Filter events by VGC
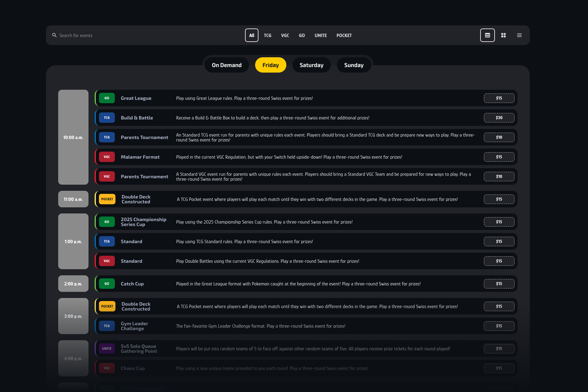The width and height of the screenshot is (588, 392). click(285, 35)
